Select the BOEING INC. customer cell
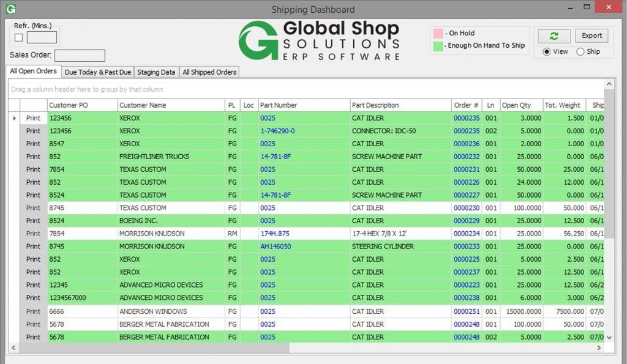The image size is (627, 364). click(171, 221)
